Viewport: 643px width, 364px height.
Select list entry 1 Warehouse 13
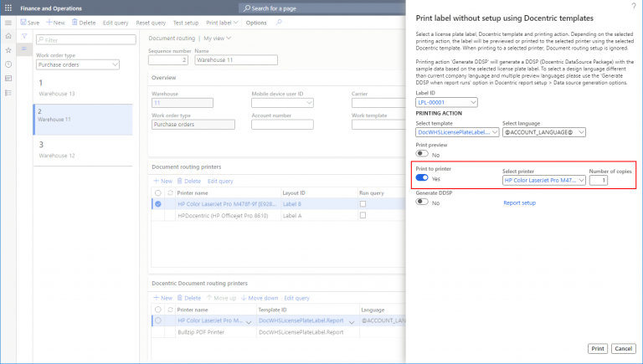click(83, 88)
